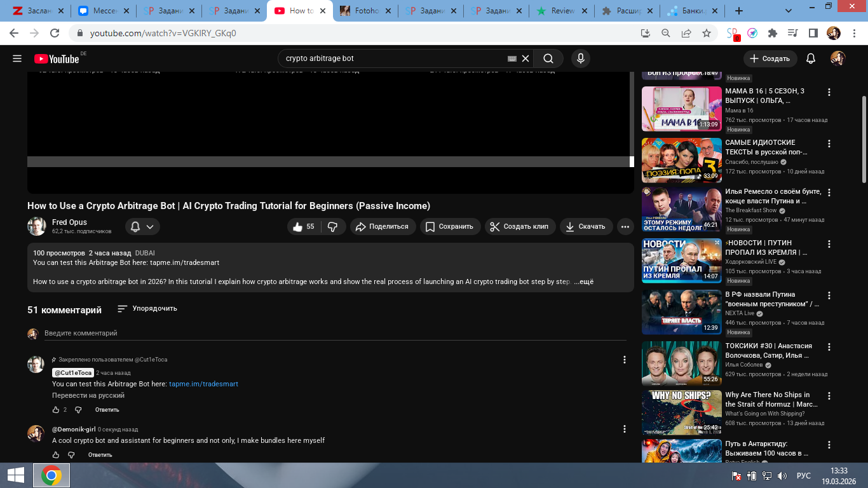Click Перевести на русский under pinned comment

[88, 395]
